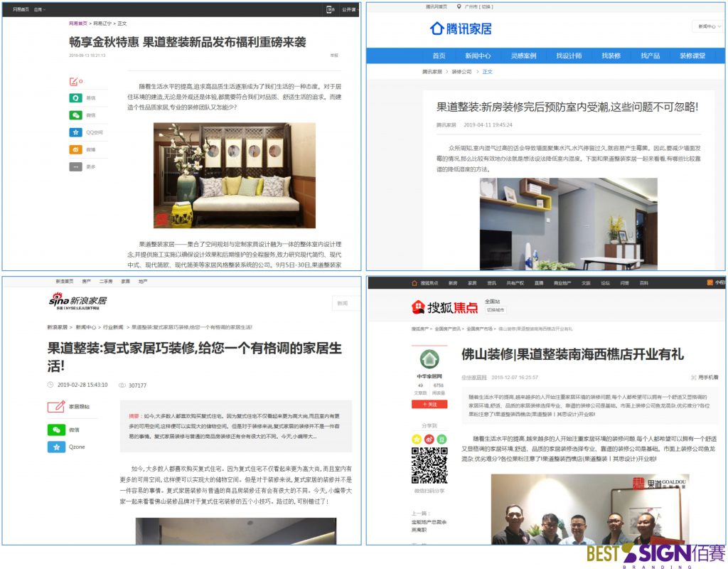Share Sina article via green WeChat icon

click(x=56, y=430)
